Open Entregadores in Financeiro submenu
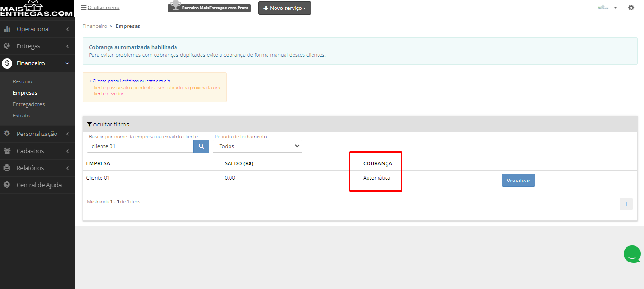 click(x=28, y=104)
